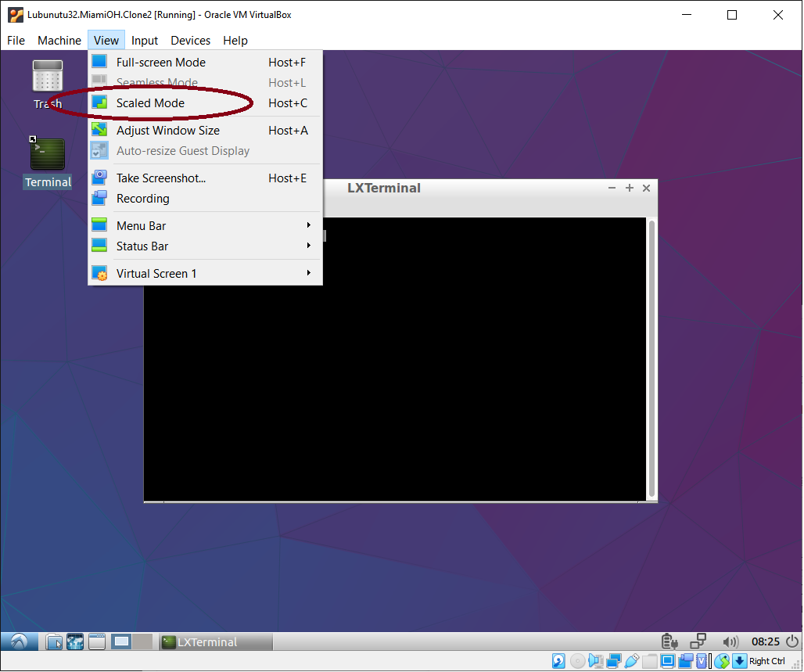The width and height of the screenshot is (804, 672).
Task: Click the audio status icon in VirtualBox
Action: point(596,661)
